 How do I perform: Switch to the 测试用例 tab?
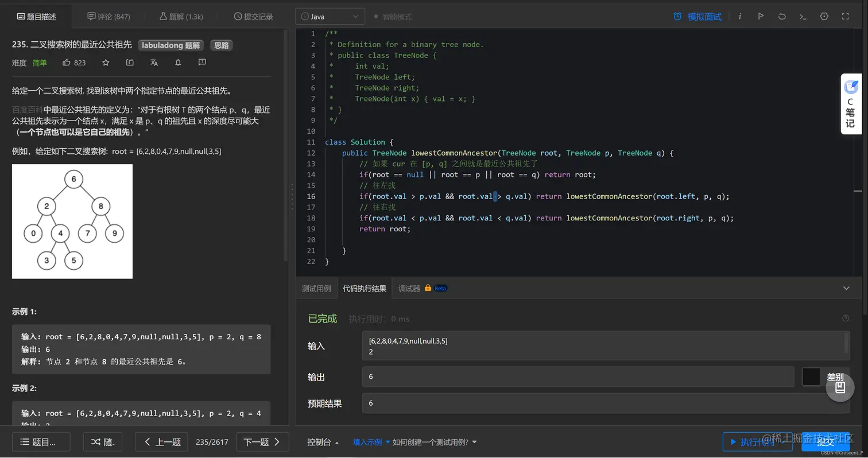point(316,288)
